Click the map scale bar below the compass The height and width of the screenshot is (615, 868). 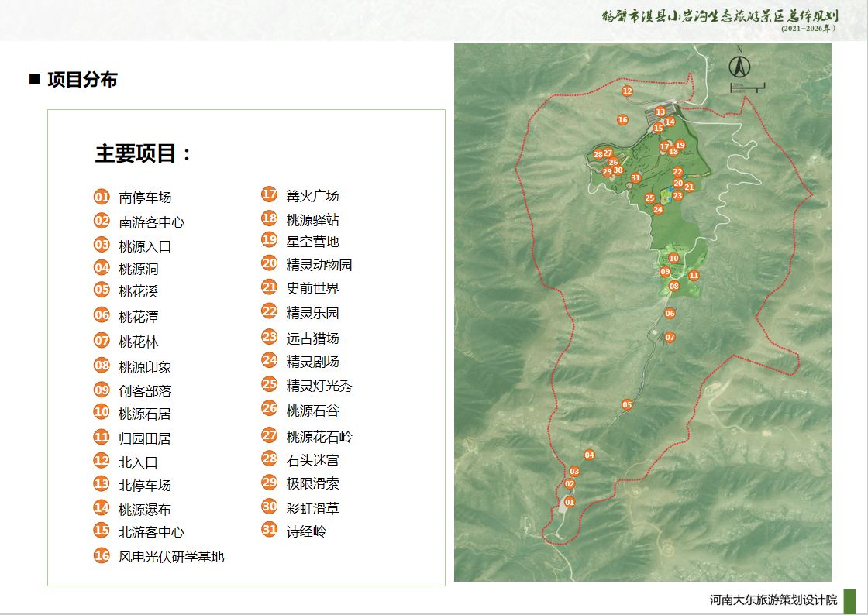(x=748, y=88)
